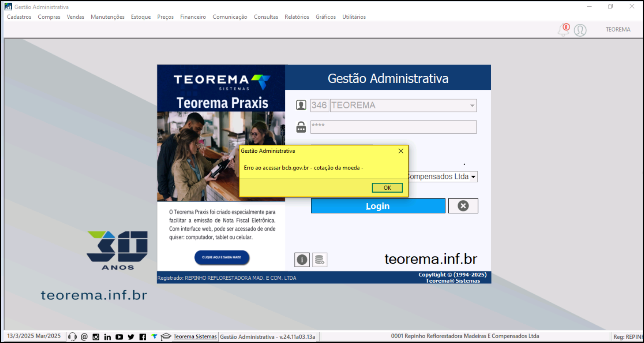Close the bcb.gov.br error dialog

401,151
